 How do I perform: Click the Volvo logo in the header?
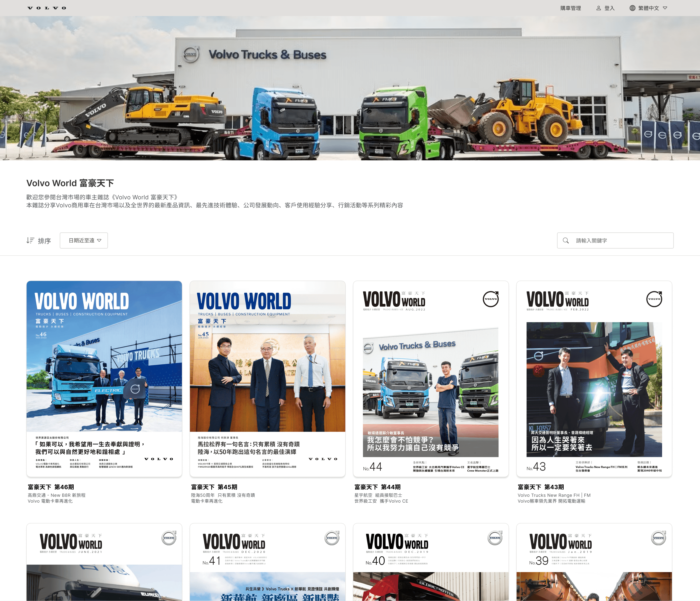[47, 8]
